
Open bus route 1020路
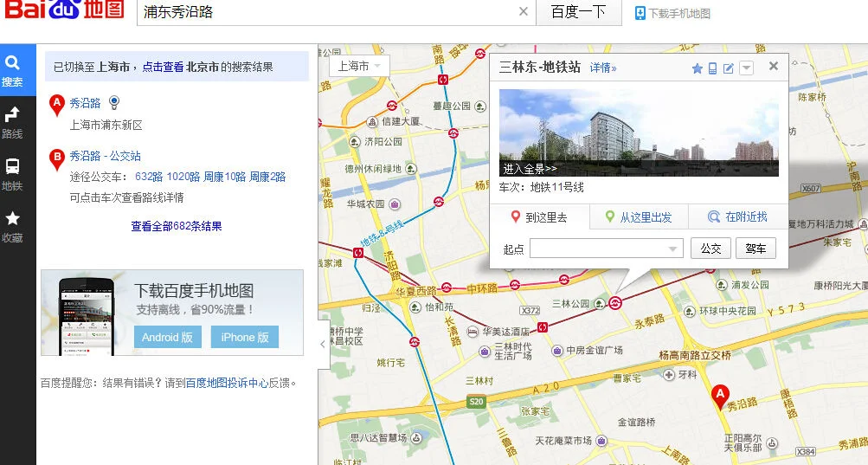(183, 177)
